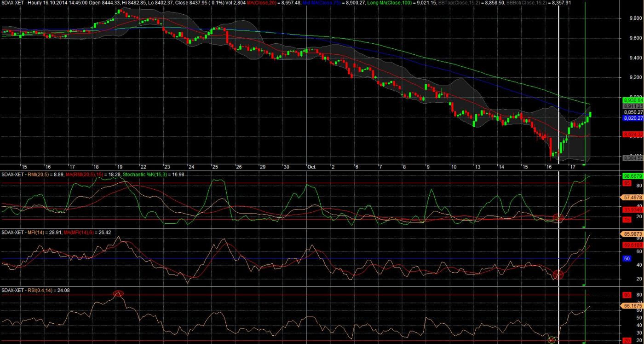Click the 9,200 price axis label
644x344 pixels.
[x=635, y=78]
